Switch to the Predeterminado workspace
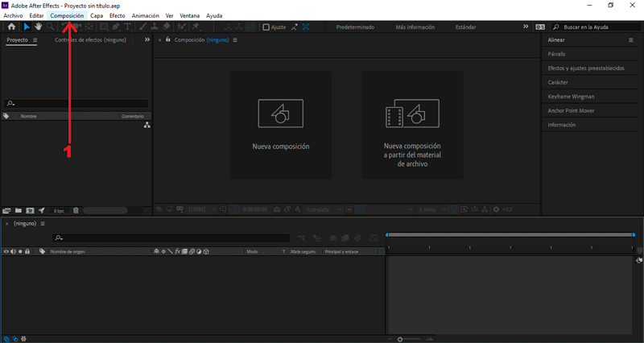 (355, 27)
